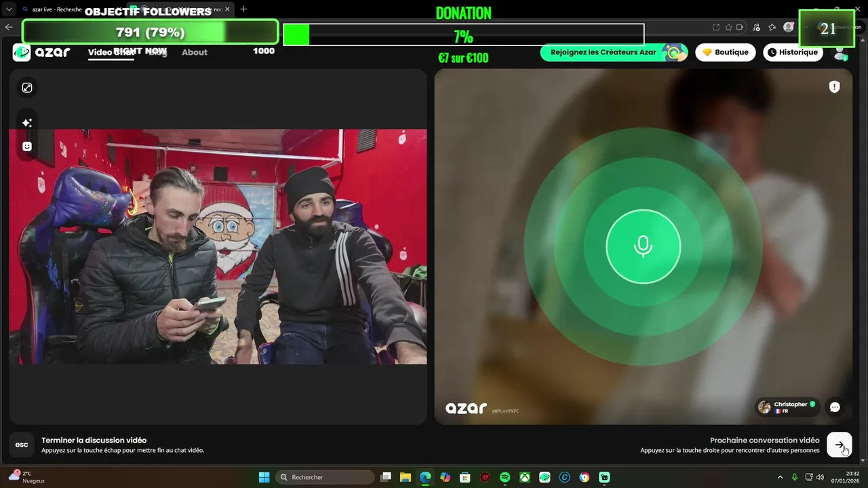Open Christopher's profile chip

point(787,407)
